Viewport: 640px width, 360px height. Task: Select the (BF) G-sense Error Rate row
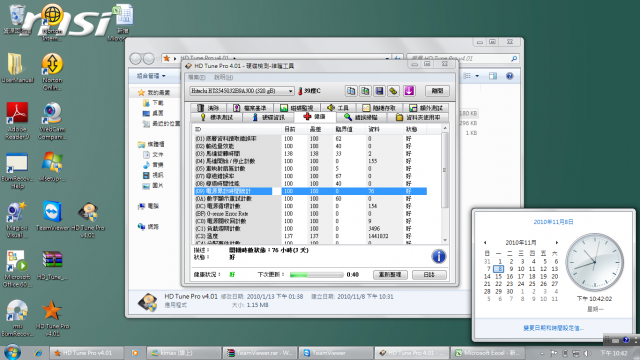pos(310,213)
